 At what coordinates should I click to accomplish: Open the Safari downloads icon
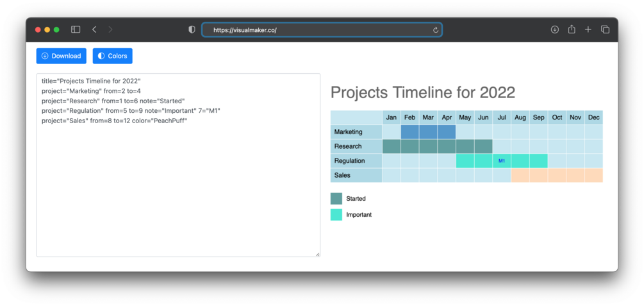click(x=555, y=30)
